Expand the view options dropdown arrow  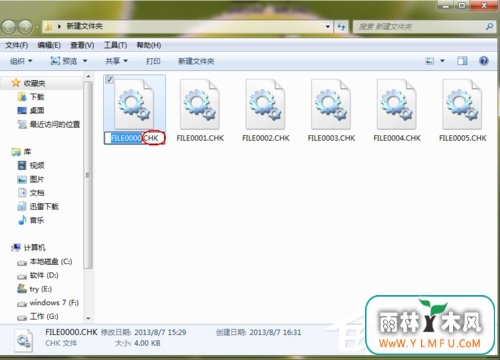tap(442, 61)
